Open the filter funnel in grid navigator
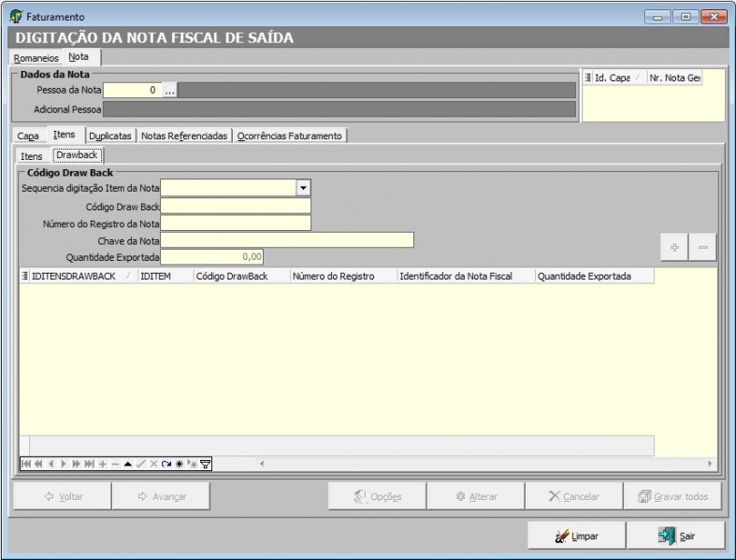The width and height of the screenshot is (736, 560). coord(206,464)
